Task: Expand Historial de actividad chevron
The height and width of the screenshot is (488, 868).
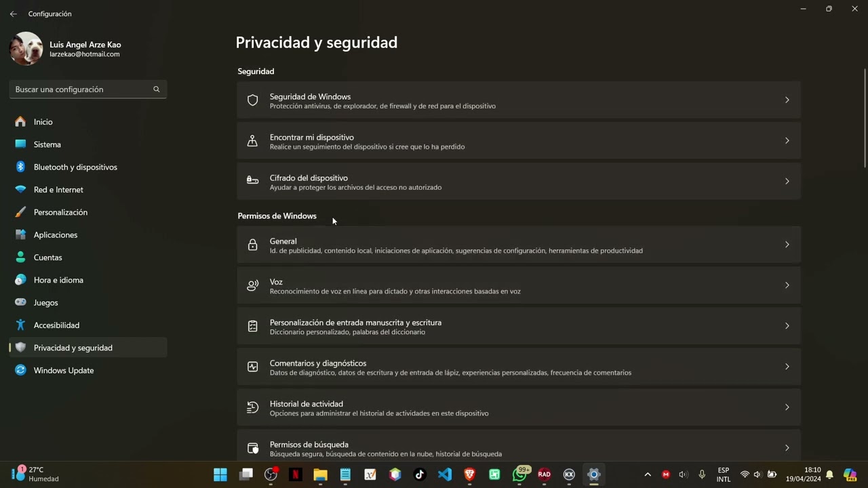Action: (787, 407)
